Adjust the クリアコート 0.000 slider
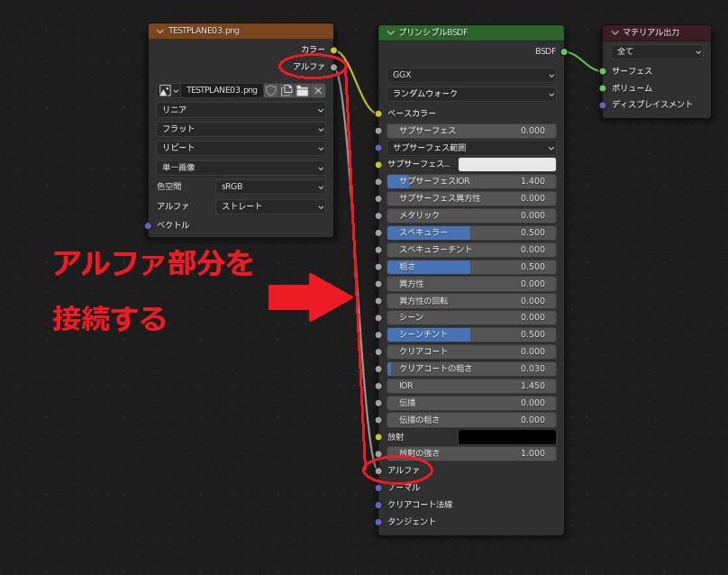The height and width of the screenshot is (575, 728). pyautogui.click(x=471, y=351)
